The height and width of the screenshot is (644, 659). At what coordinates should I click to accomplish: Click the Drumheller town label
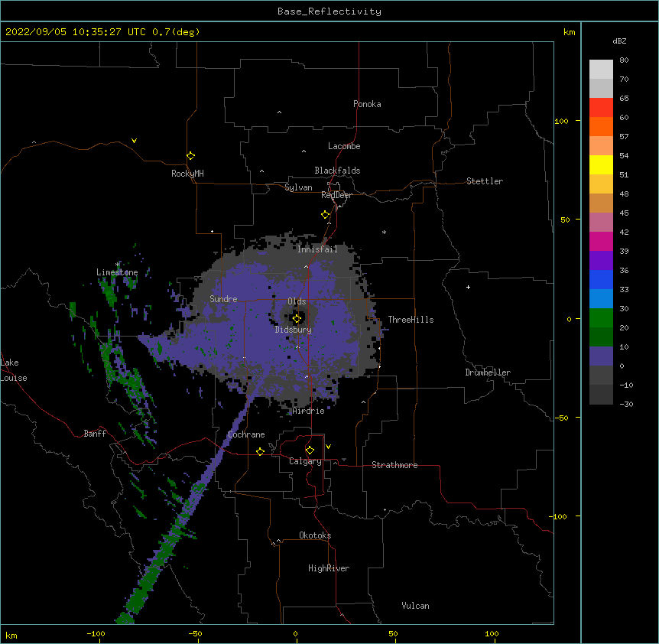488,372
